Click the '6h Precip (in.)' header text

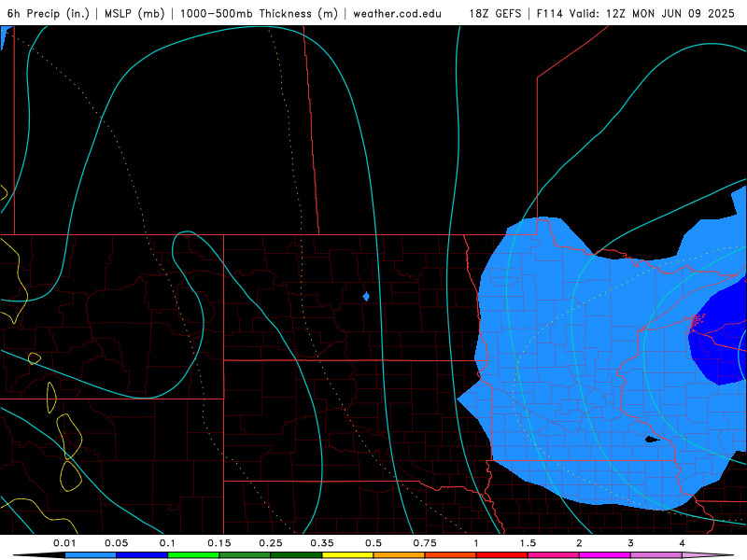click(x=49, y=14)
